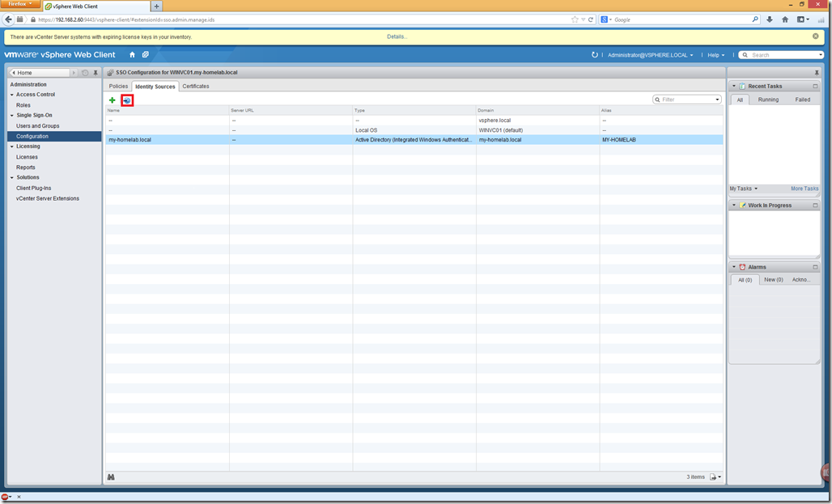
Task: Collapse the Access Control section
Action: coord(12,95)
